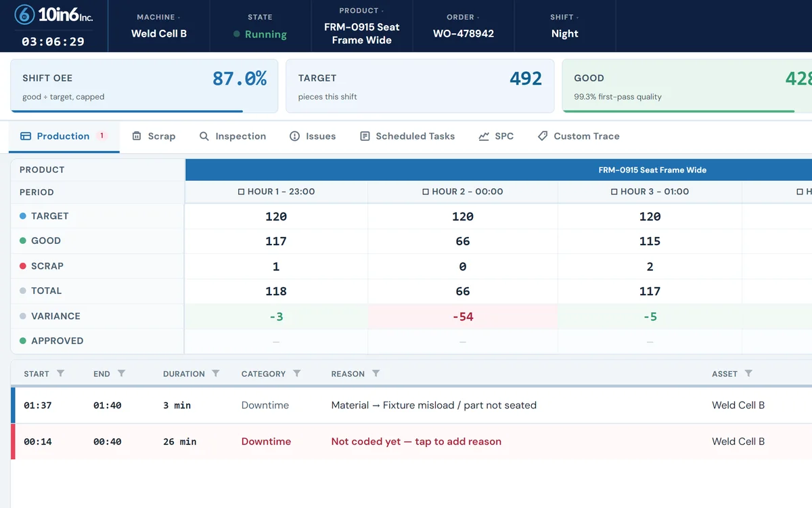Screen dimensions: 812x508
Task: Open the Machine selector Weld Cell B
Action: pos(159,26)
